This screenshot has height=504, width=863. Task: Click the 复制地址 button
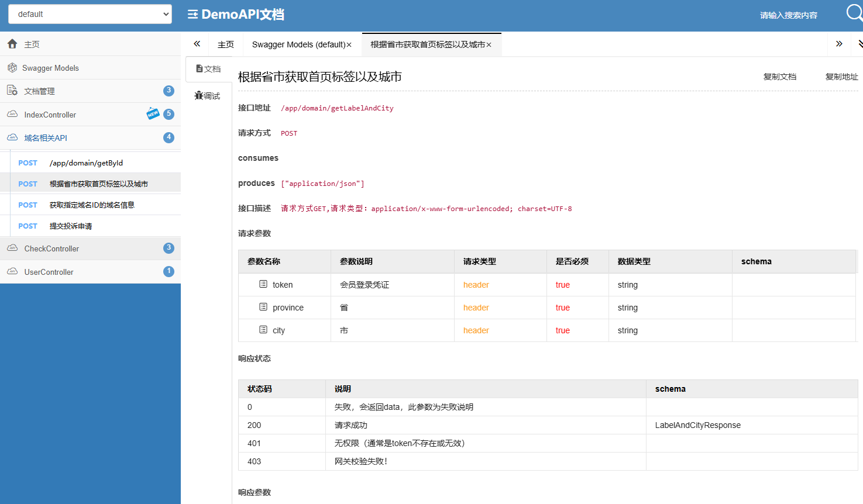pos(841,77)
